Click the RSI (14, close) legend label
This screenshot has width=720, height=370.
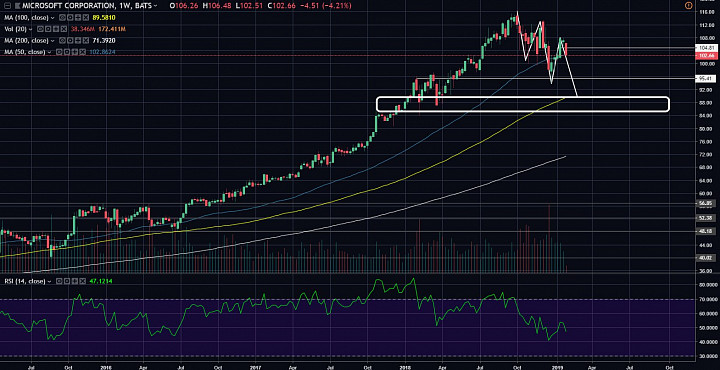tap(25, 281)
